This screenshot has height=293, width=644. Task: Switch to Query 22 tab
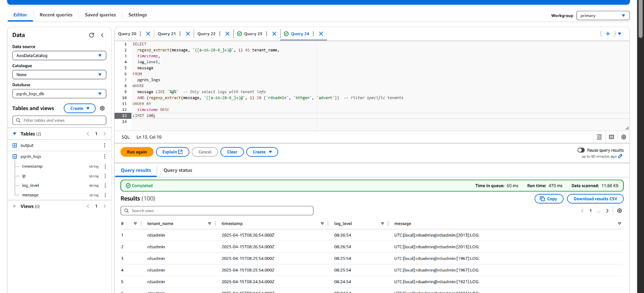(x=206, y=34)
